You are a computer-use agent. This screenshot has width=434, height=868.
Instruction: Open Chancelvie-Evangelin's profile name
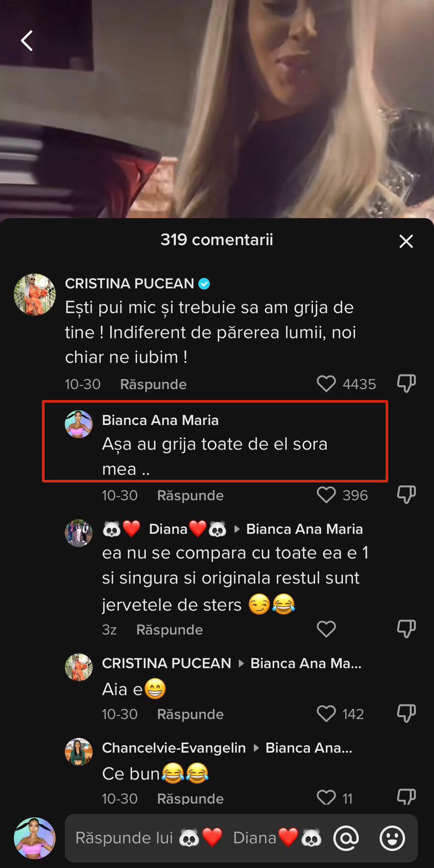173,748
